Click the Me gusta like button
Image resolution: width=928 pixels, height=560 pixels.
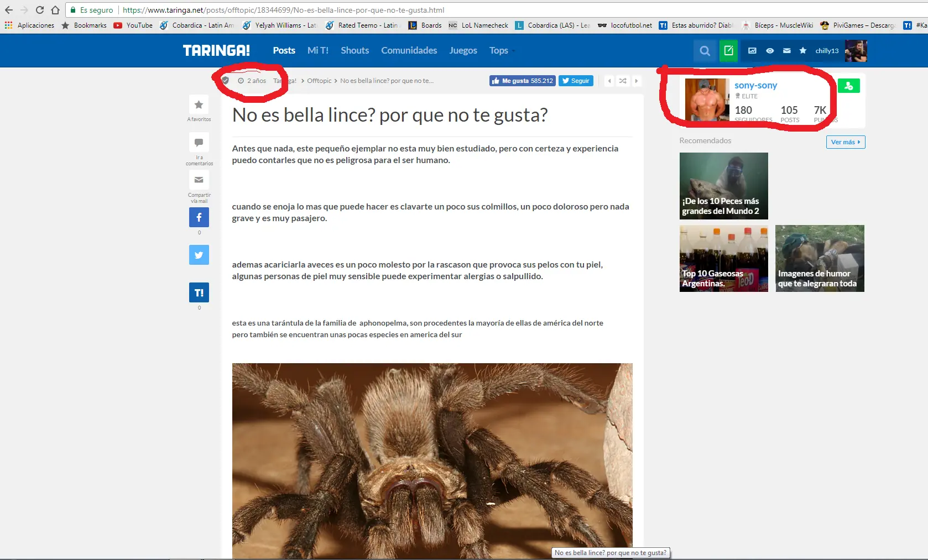click(522, 81)
